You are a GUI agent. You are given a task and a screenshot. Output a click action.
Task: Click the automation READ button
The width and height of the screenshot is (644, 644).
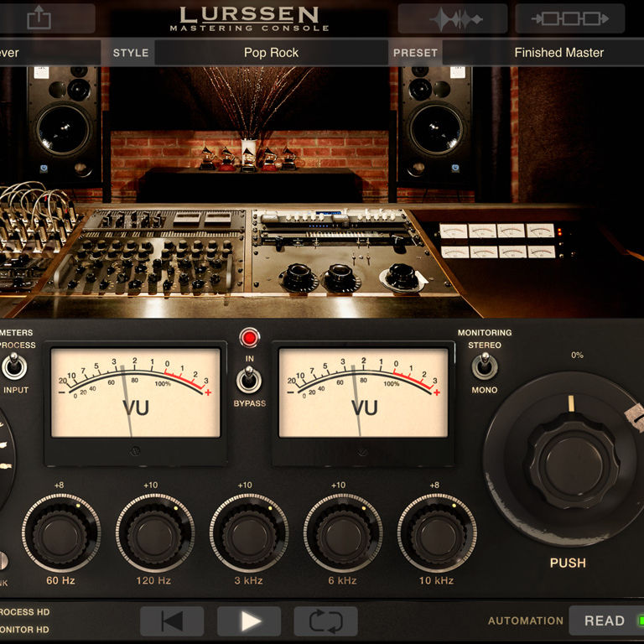(x=606, y=621)
